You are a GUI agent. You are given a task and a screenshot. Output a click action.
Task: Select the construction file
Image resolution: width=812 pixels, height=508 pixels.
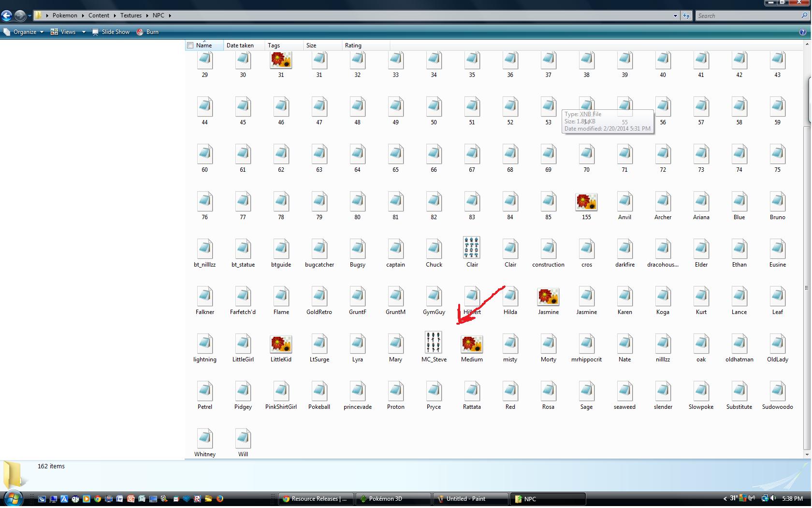[548, 252]
